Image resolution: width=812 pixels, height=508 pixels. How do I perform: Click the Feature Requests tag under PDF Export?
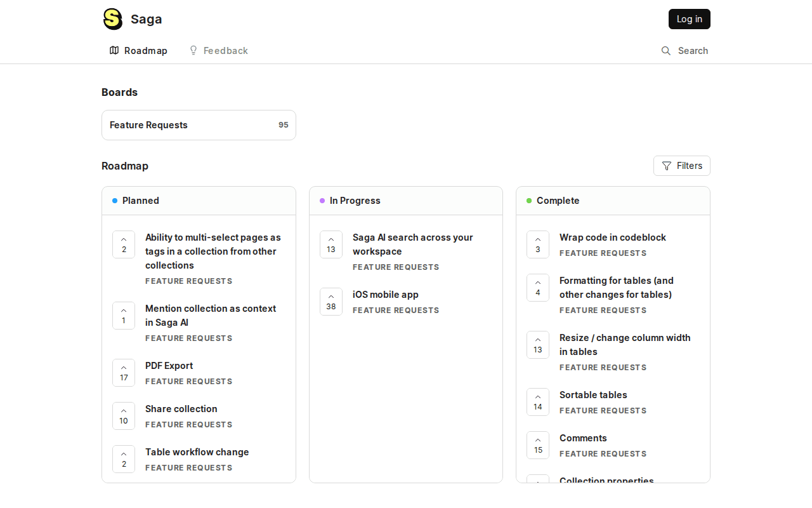point(189,382)
